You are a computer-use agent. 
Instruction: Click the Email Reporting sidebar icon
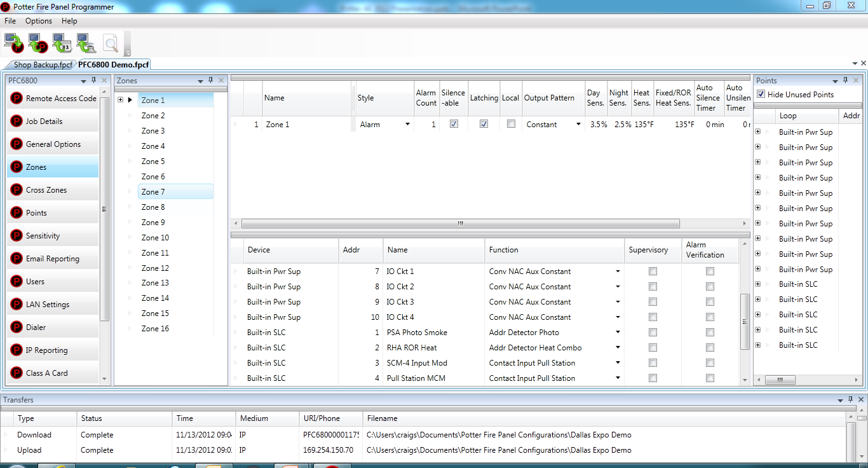17,259
